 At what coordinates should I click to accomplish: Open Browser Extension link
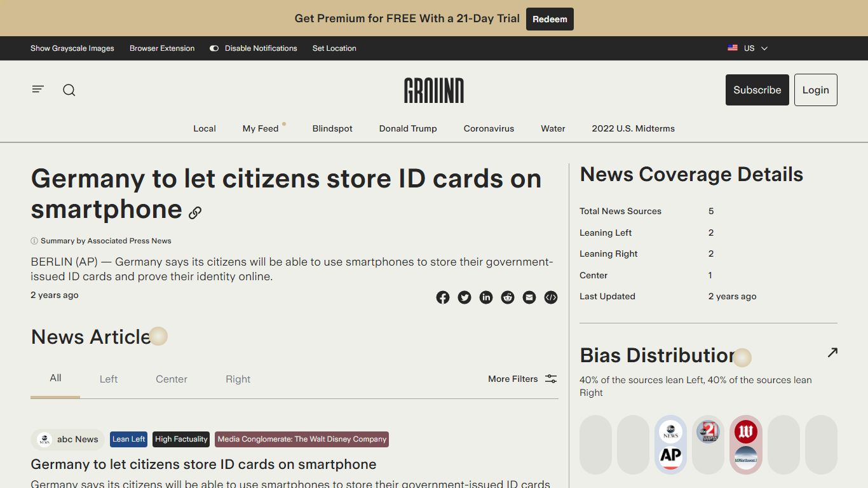point(162,48)
